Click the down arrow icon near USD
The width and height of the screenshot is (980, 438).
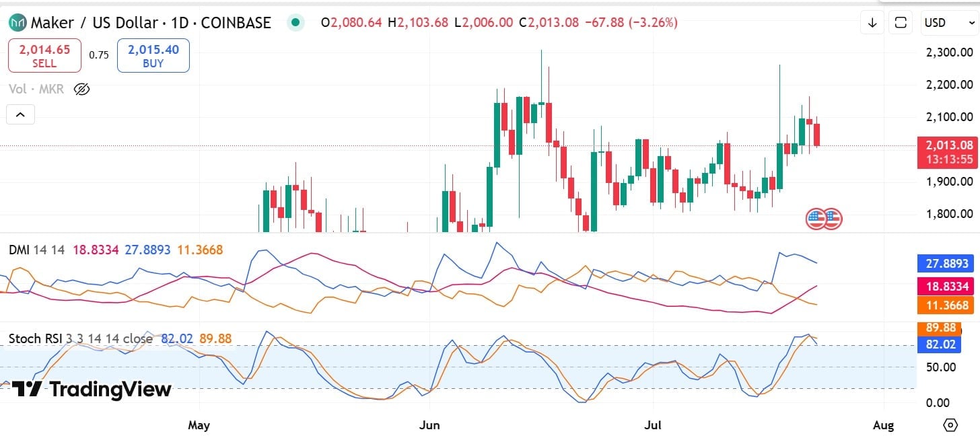pyautogui.click(x=873, y=23)
